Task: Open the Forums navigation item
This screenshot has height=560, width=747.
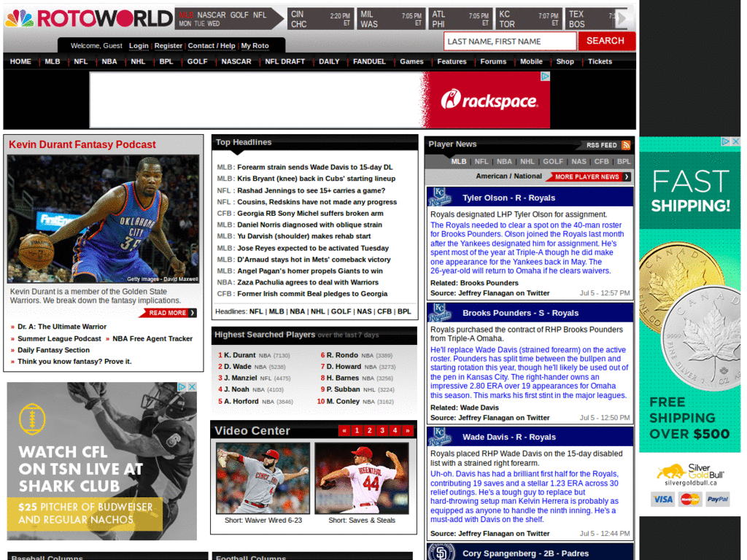Action: (x=493, y=61)
